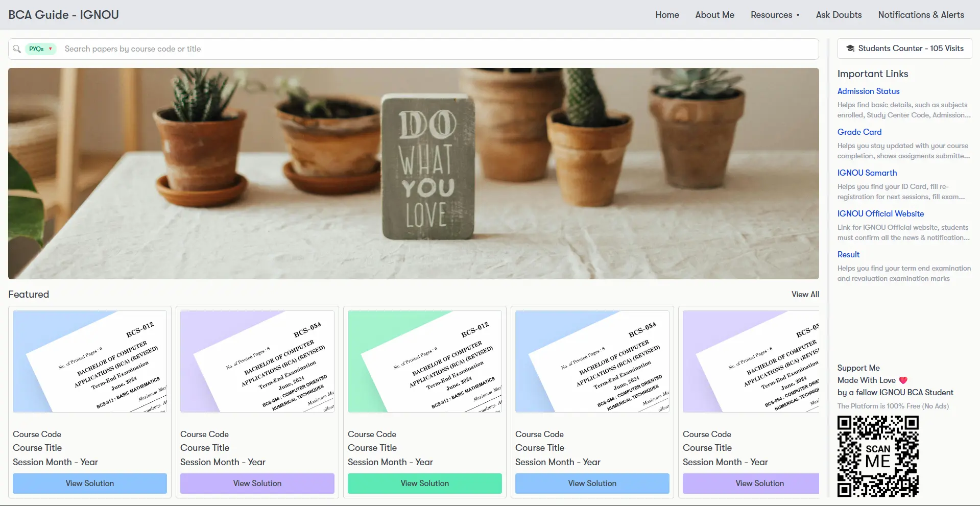Open the IGNOU Official Website link

(x=880, y=213)
